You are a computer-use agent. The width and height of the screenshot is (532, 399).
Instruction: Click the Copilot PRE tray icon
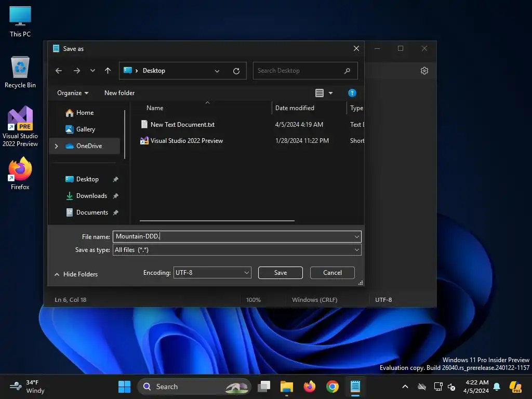[515, 387]
